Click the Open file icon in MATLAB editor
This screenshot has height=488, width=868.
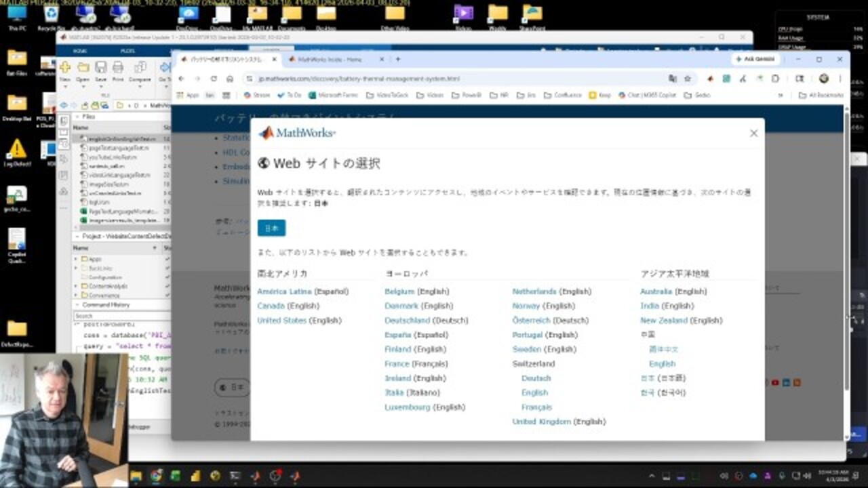[83, 67]
